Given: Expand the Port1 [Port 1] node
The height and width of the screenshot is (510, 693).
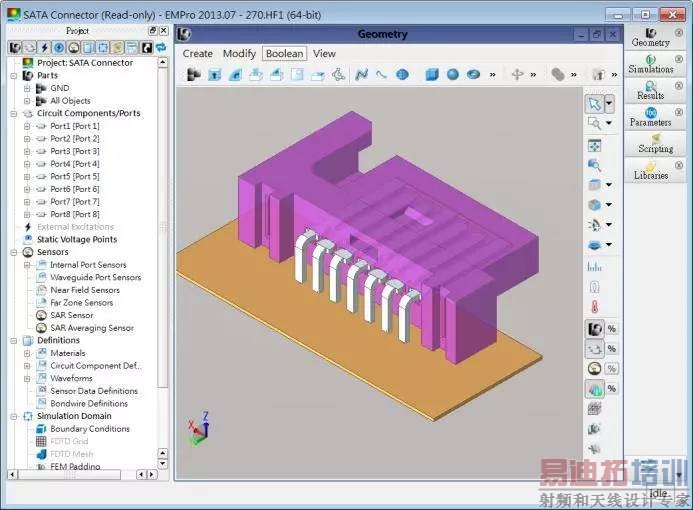Looking at the screenshot, I should coord(27,126).
